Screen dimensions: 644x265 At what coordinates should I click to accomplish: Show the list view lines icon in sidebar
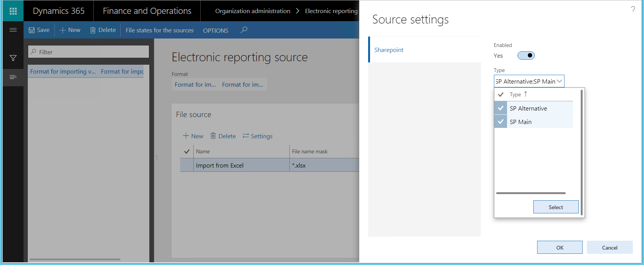tap(13, 77)
